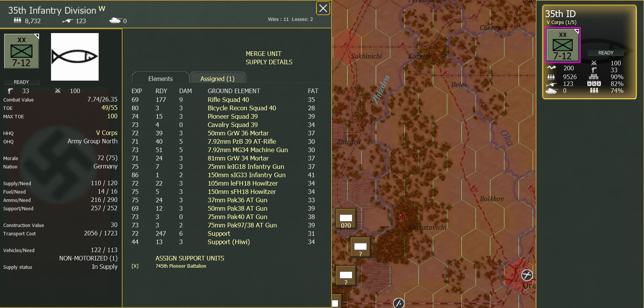Click the V Corps HHQ link
Screen dimensions: 644x308
click(x=107, y=133)
